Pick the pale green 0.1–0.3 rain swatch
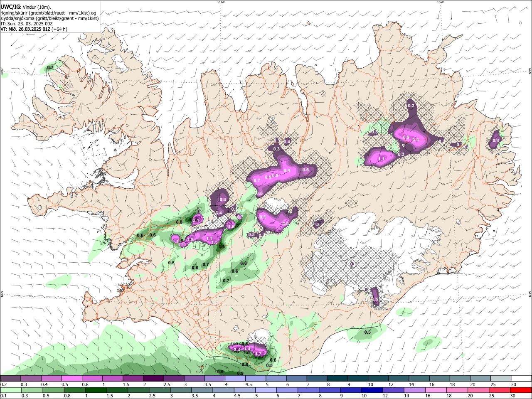The image size is (532, 399). 10,390
